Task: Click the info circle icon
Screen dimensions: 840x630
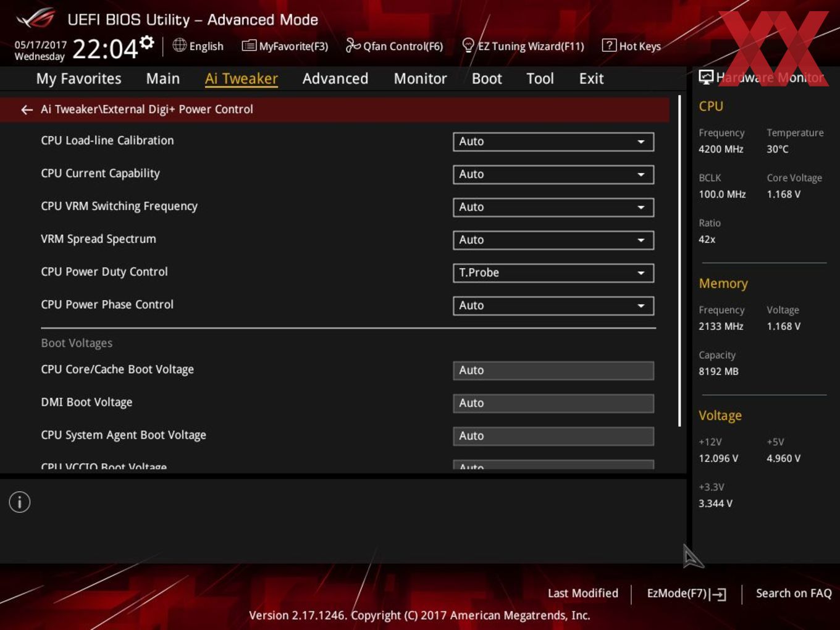Action: point(20,502)
